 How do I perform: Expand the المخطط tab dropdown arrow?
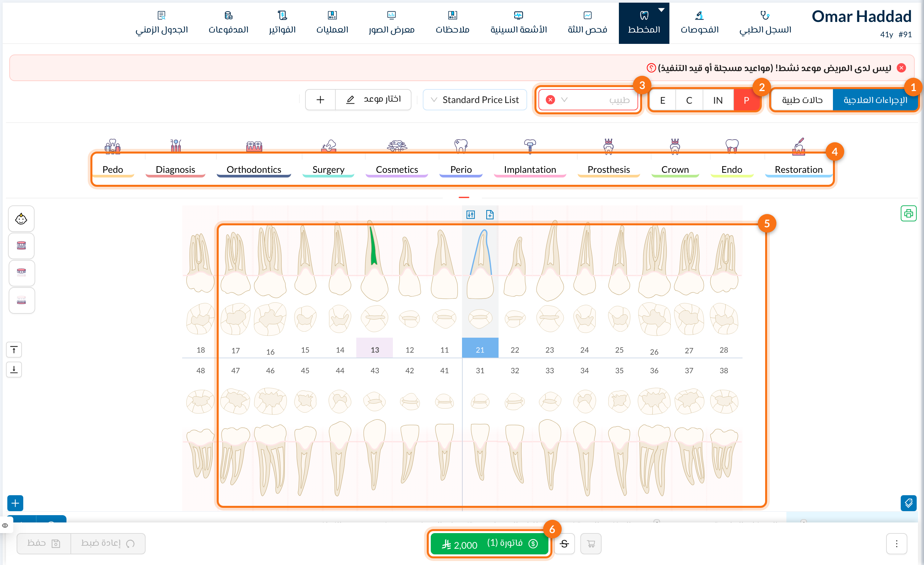point(661,10)
